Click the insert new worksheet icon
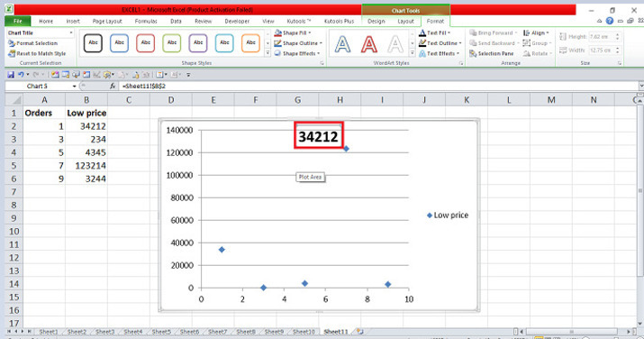The image size is (644, 339). coord(359,332)
